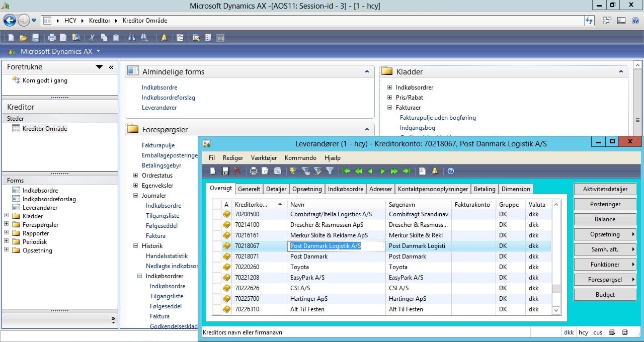
Task: Click the refresh icon at the address bar's end
Action: click(589, 21)
